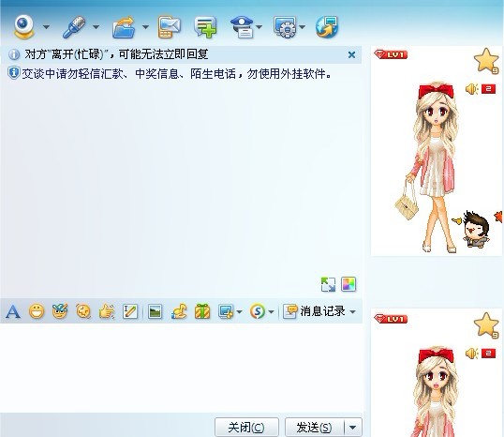Send a window shake with the pointing hand icon

pyautogui.click(x=107, y=311)
